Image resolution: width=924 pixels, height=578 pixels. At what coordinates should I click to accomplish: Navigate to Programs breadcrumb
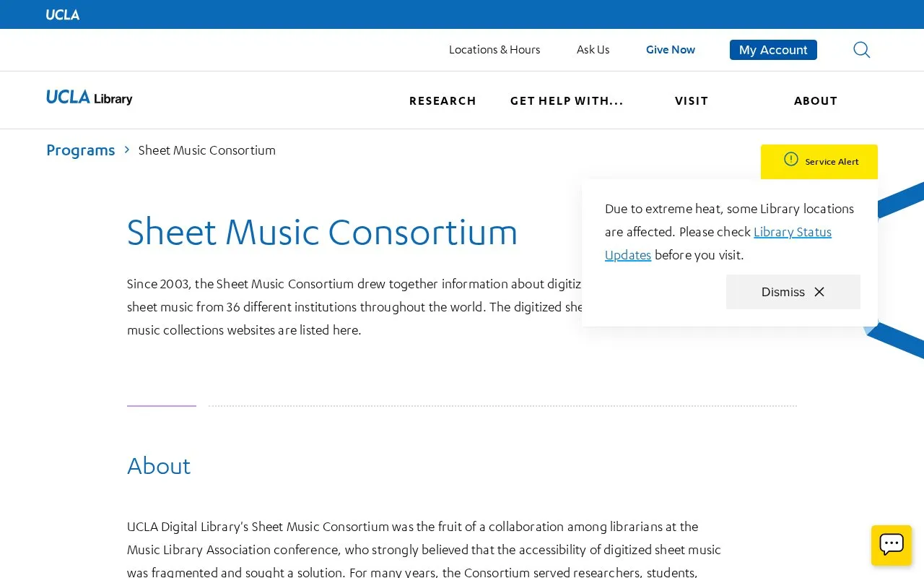coord(81,150)
